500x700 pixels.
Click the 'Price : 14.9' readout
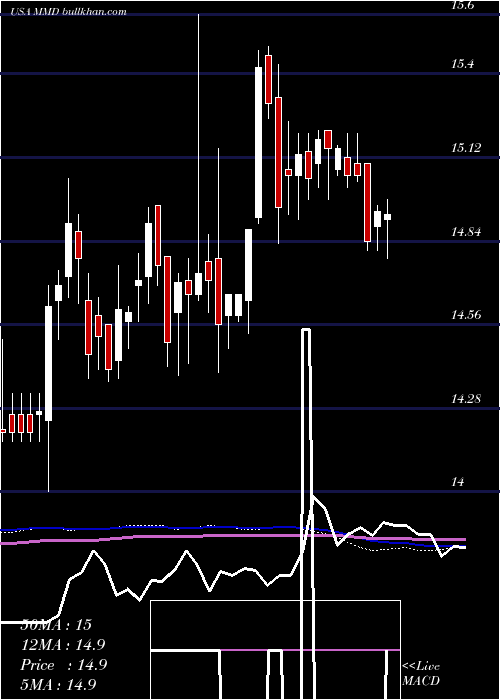pyautogui.click(x=64, y=665)
